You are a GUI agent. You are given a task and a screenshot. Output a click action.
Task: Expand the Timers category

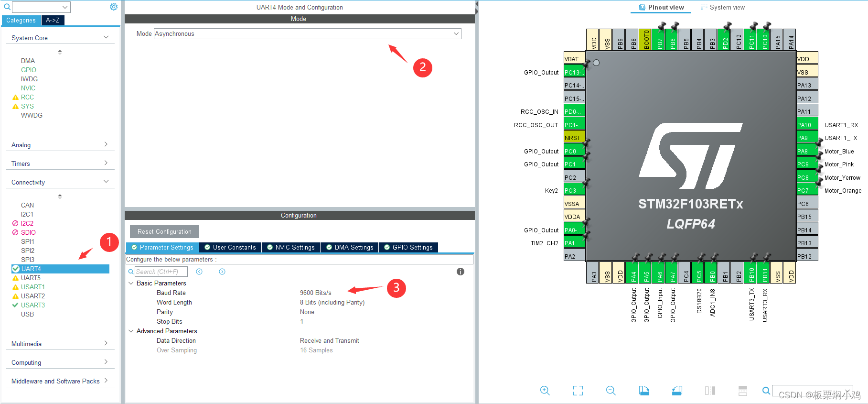[x=106, y=163]
